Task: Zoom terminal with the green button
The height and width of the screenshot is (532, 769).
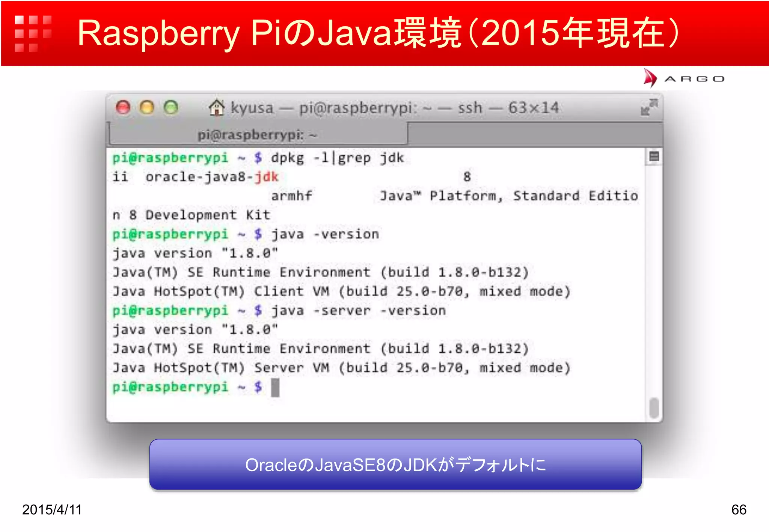Action: pos(171,108)
